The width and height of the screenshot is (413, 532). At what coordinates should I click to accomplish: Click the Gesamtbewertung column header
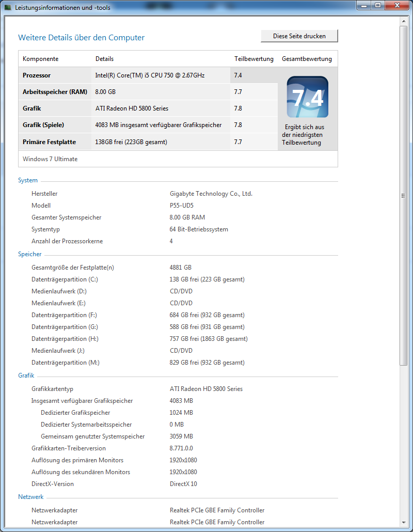coord(307,59)
